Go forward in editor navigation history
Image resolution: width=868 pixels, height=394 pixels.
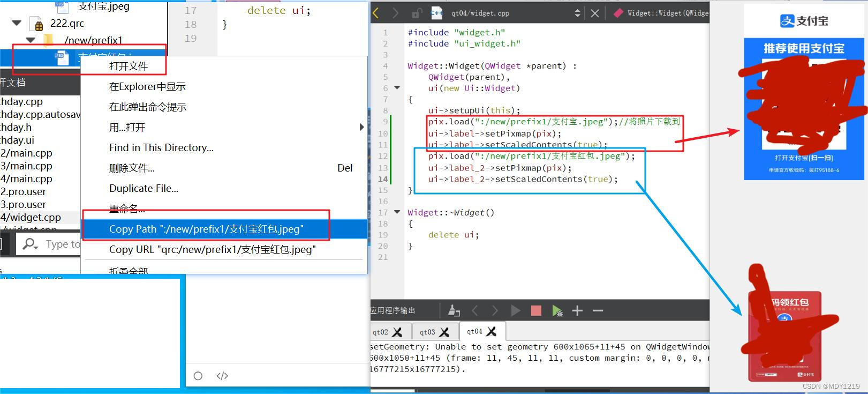coord(395,13)
